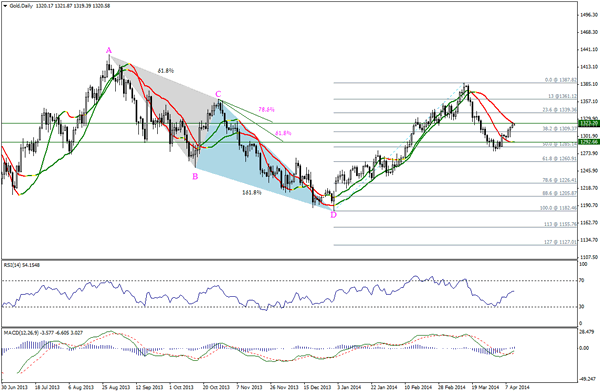Click the triangle arrow beside Gold,Daily title

coord(5,6)
